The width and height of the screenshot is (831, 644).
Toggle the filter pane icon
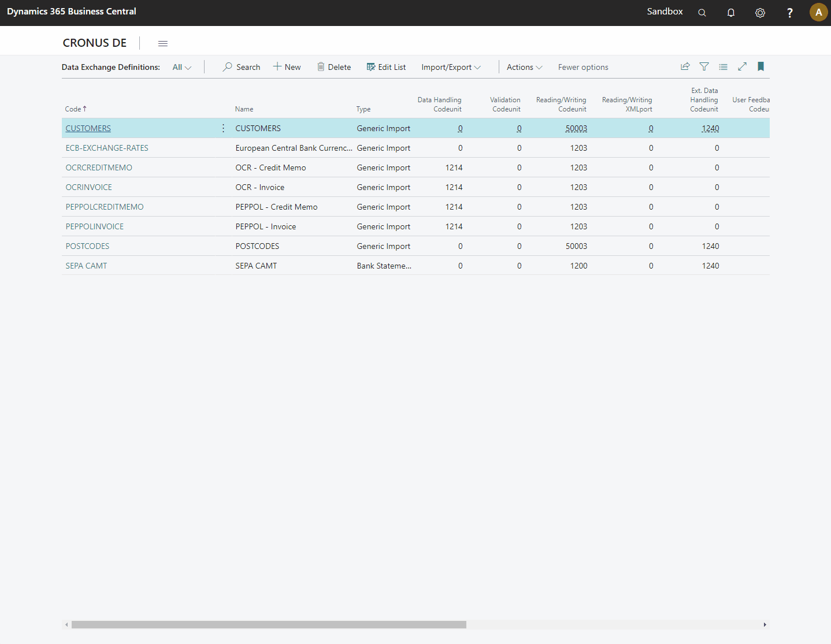(704, 66)
